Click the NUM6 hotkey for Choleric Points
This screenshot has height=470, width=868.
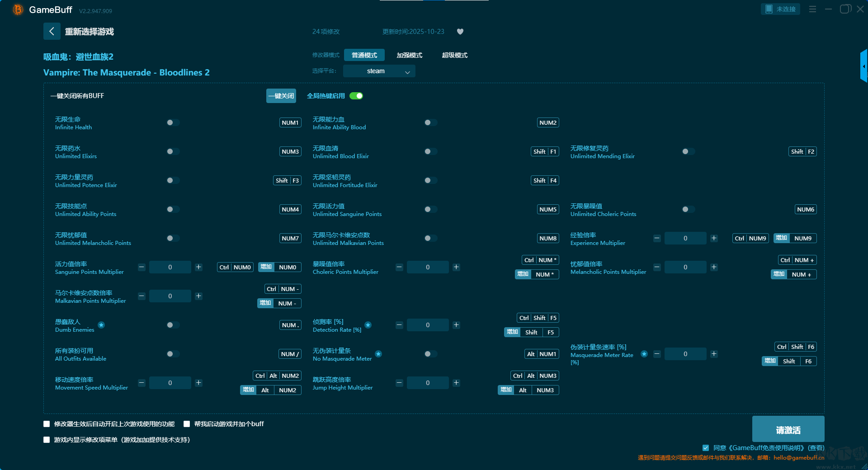point(806,209)
